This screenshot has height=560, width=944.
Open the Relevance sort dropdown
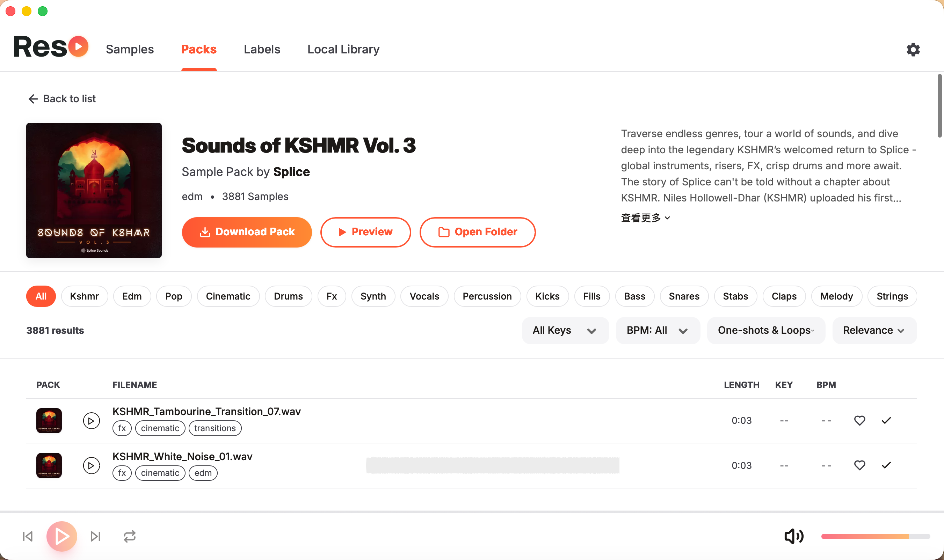point(874,331)
